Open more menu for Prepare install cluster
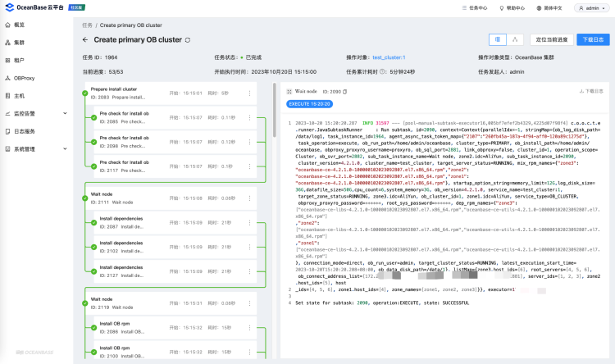Image resolution: width=615 pixels, height=364 pixels. pyautogui.click(x=249, y=93)
